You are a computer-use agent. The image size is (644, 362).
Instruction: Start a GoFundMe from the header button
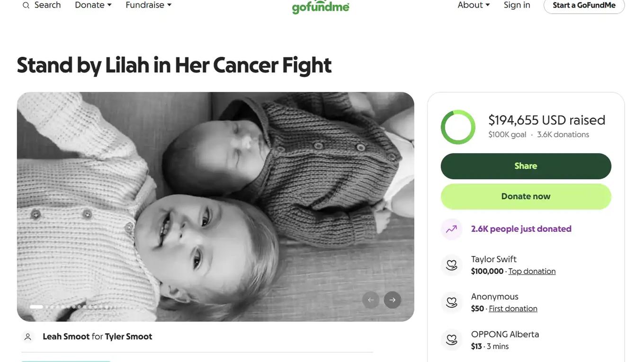click(584, 5)
